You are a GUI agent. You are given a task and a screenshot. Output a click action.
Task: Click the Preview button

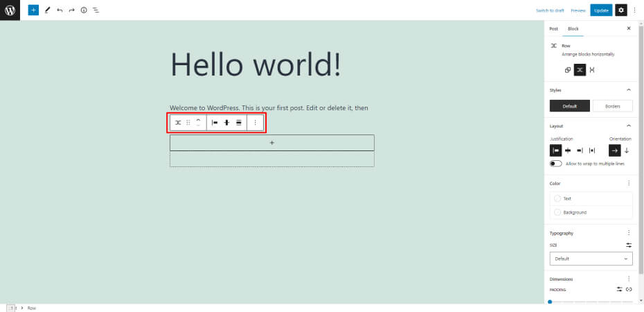point(578,10)
